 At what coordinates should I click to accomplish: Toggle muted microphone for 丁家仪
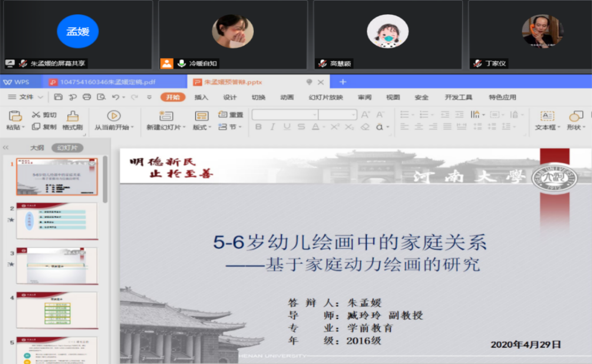(478, 63)
